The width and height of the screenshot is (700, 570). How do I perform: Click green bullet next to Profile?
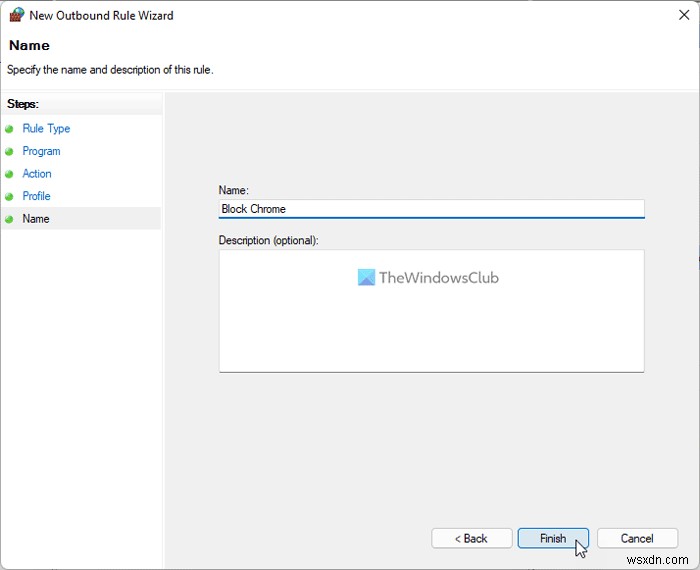[9, 197]
